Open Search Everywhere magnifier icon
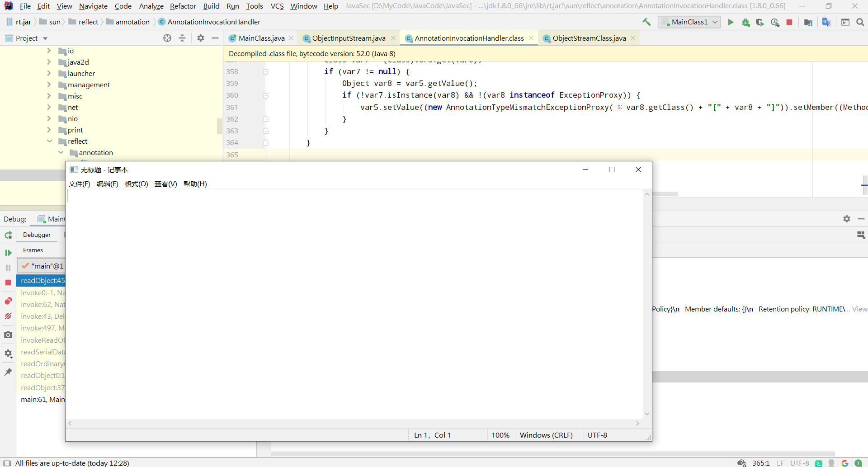The image size is (868, 467). [x=860, y=22]
